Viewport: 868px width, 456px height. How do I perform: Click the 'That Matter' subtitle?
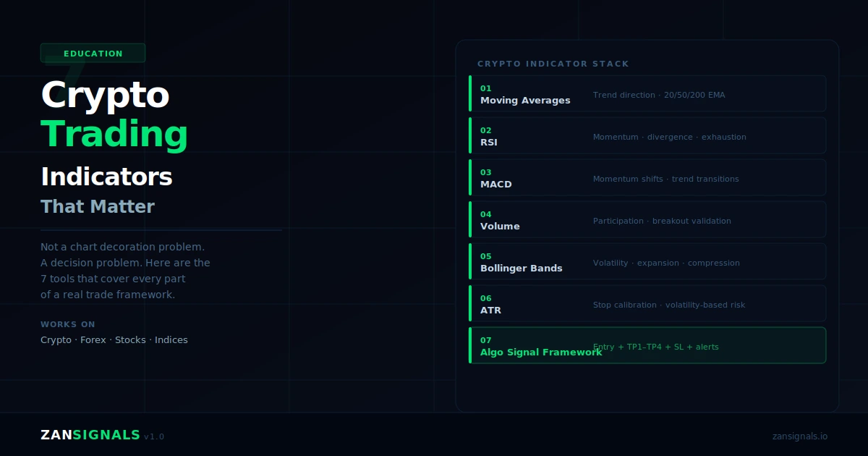[98, 206]
